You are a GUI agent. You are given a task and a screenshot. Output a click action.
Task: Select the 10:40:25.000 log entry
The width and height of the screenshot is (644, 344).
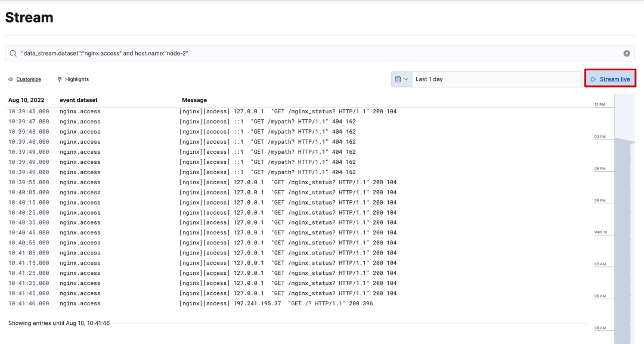point(297,213)
